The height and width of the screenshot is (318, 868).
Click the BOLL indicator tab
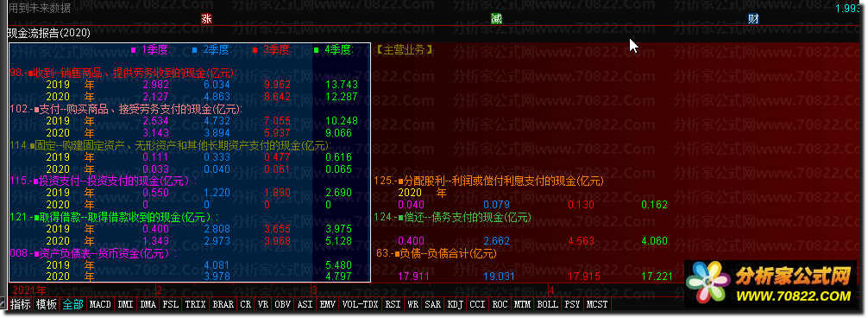[x=548, y=304]
